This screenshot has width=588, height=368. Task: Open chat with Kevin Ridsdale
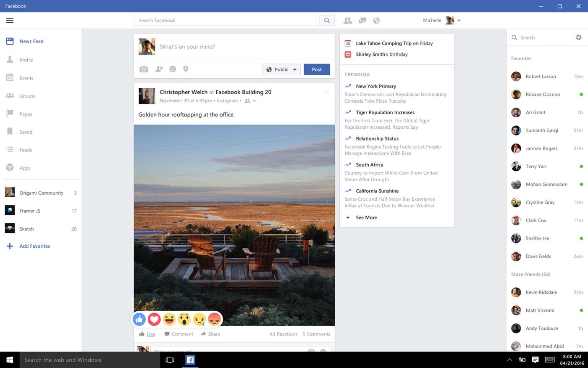pos(547,292)
